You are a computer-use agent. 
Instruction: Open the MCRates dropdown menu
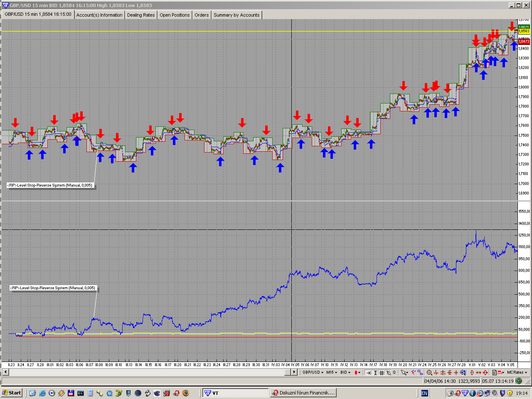pyautogui.click(x=517, y=372)
